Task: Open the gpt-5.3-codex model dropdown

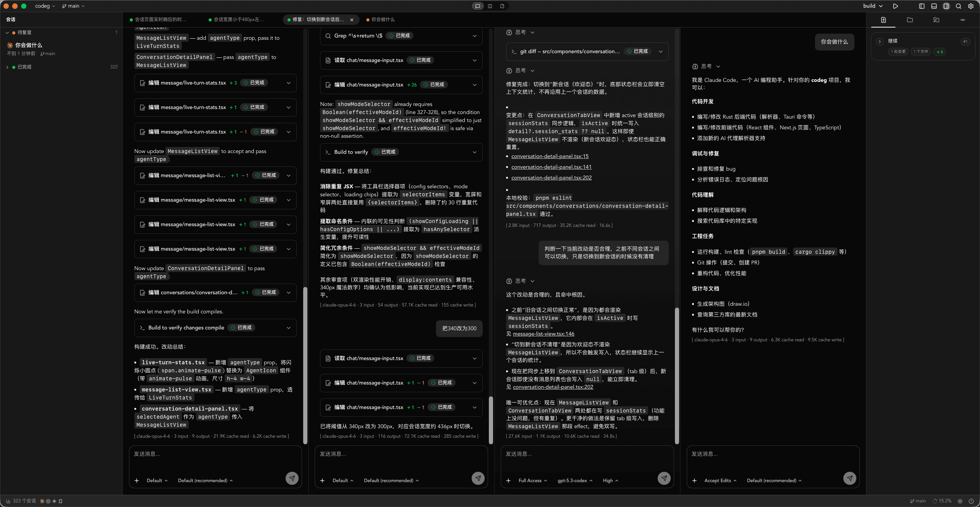Action: pos(574,481)
